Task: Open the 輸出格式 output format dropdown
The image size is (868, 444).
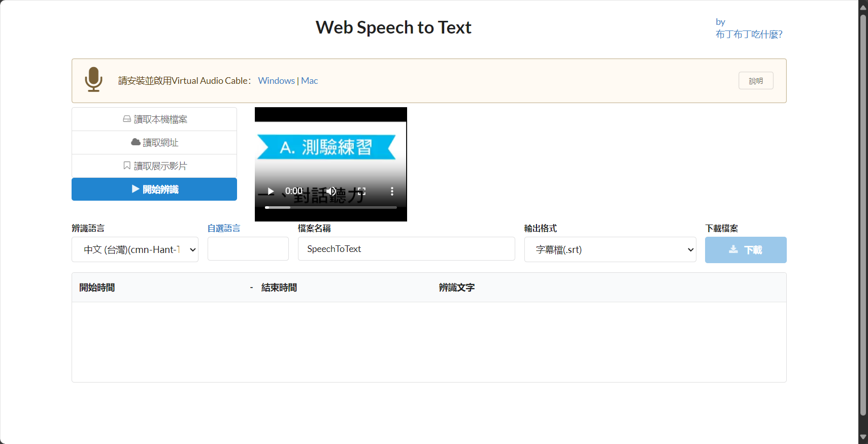Action: [x=610, y=249]
